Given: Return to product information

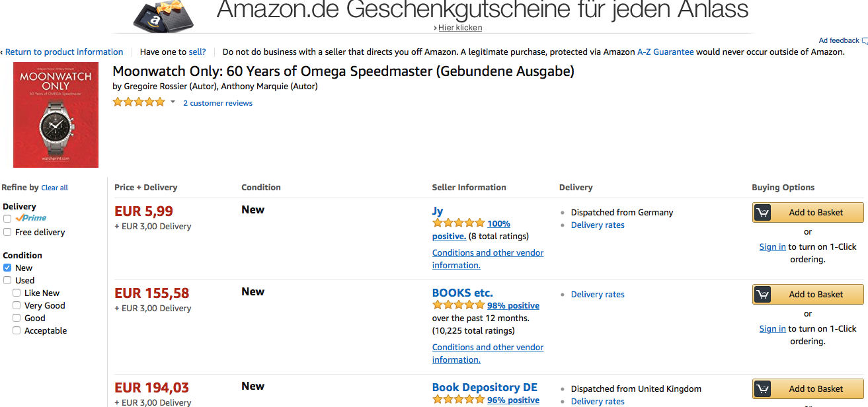Looking at the screenshot, I should 64,52.
